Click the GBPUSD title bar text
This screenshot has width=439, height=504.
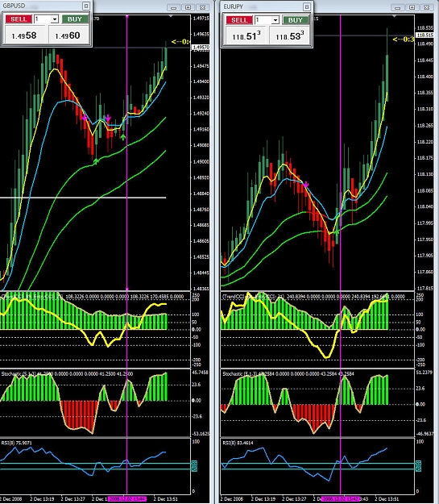tap(14, 6)
